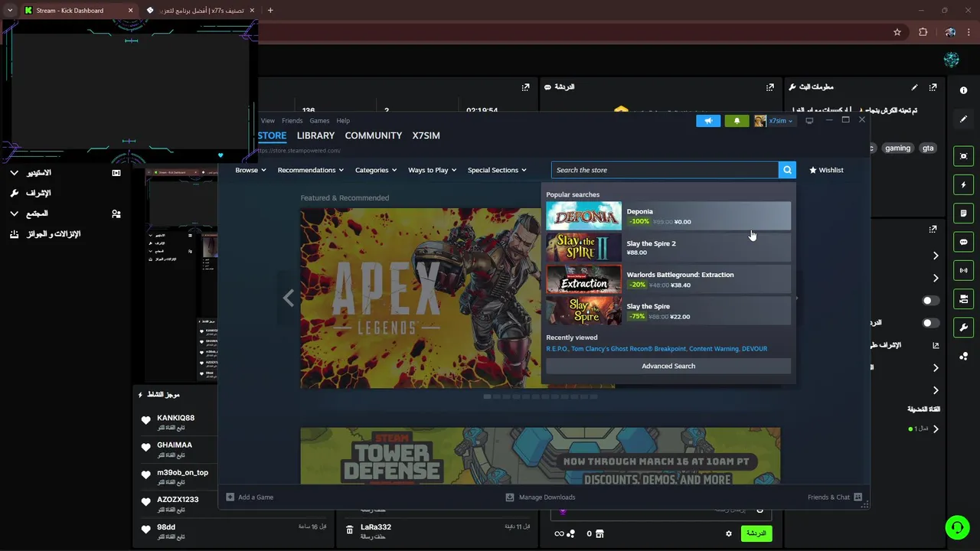The height and width of the screenshot is (551, 980).
Task: Click the trash icon beside LaRa332
Action: [350, 530]
